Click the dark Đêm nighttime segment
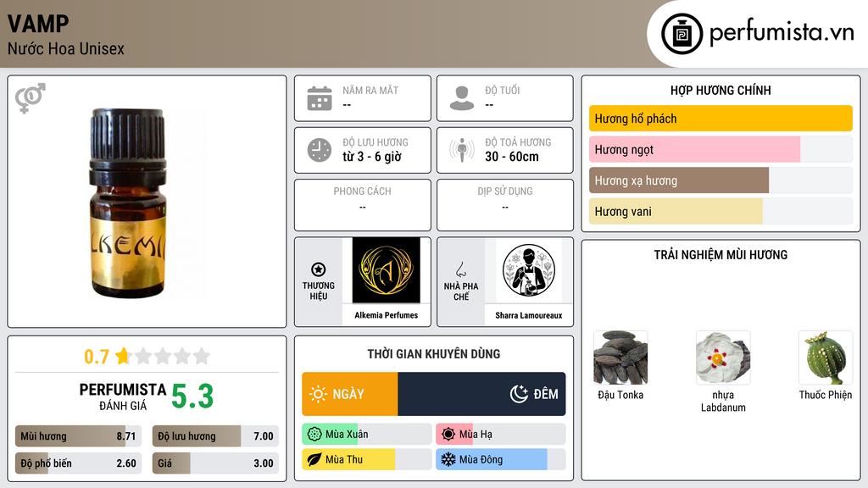 click(481, 394)
